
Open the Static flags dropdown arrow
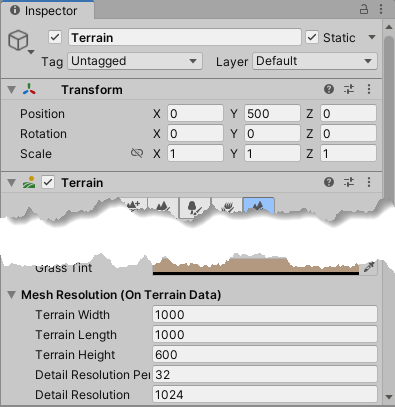(x=372, y=37)
